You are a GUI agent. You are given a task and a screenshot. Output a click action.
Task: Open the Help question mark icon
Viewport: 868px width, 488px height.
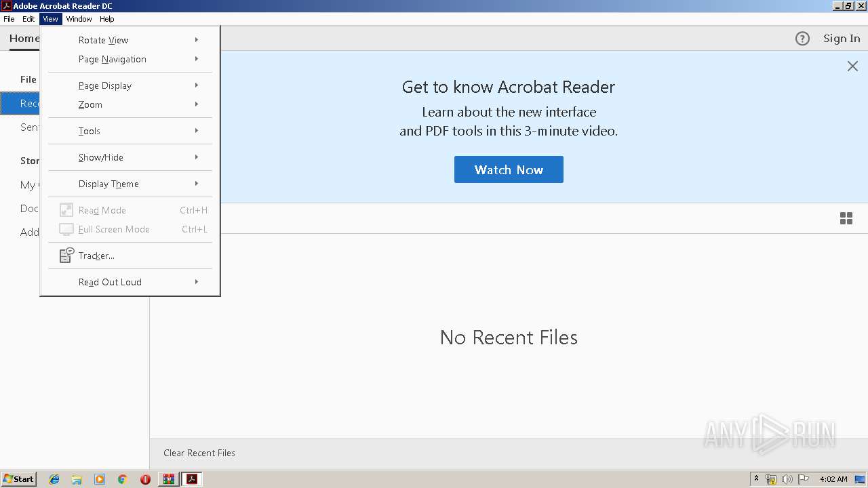point(802,39)
